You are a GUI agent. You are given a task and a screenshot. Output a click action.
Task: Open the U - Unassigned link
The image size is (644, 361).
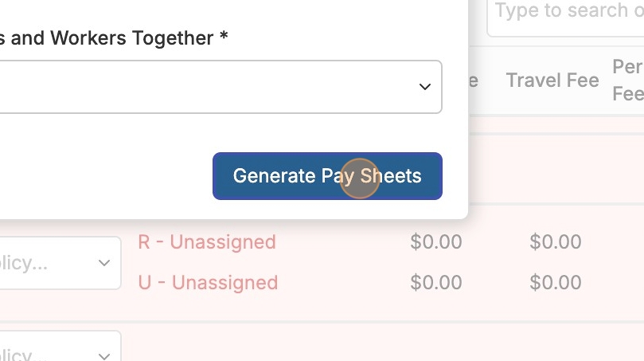pos(208,282)
